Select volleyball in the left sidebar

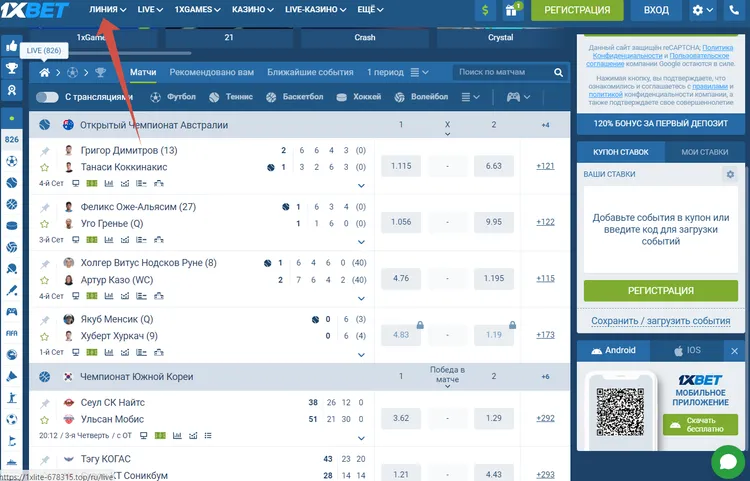[11, 247]
